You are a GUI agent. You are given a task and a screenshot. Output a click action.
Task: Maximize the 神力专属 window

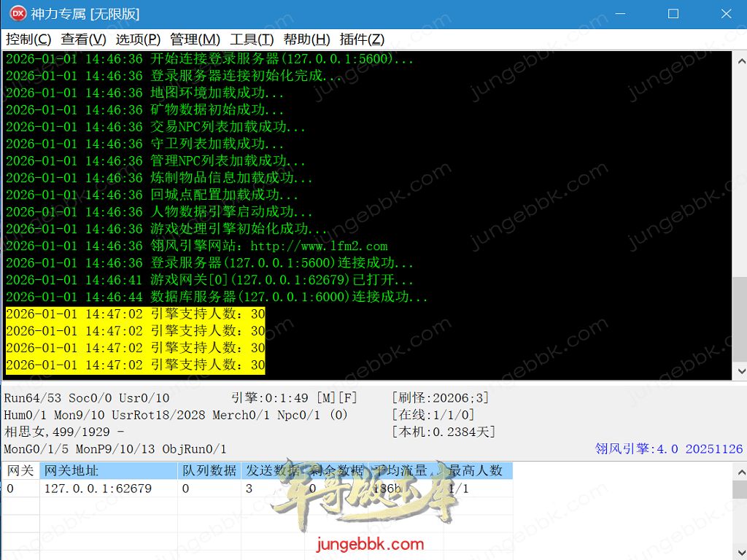click(x=673, y=14)
